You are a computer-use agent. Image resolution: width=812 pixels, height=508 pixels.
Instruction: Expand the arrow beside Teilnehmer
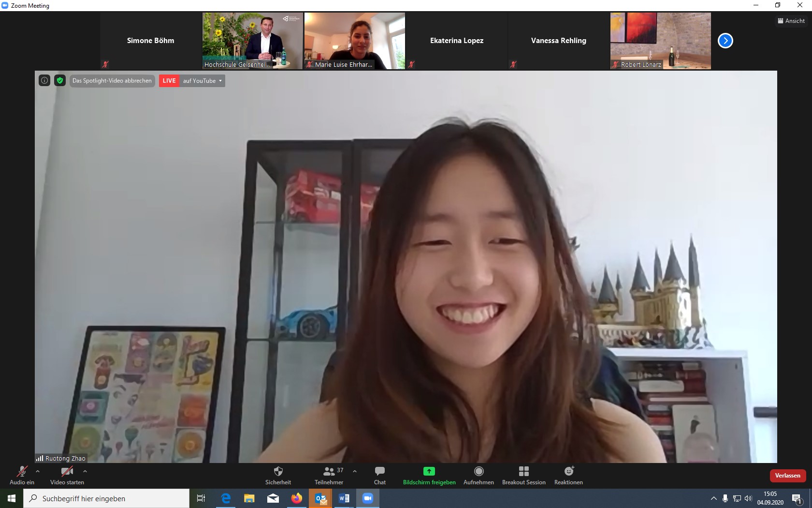[x=355, y=471]
